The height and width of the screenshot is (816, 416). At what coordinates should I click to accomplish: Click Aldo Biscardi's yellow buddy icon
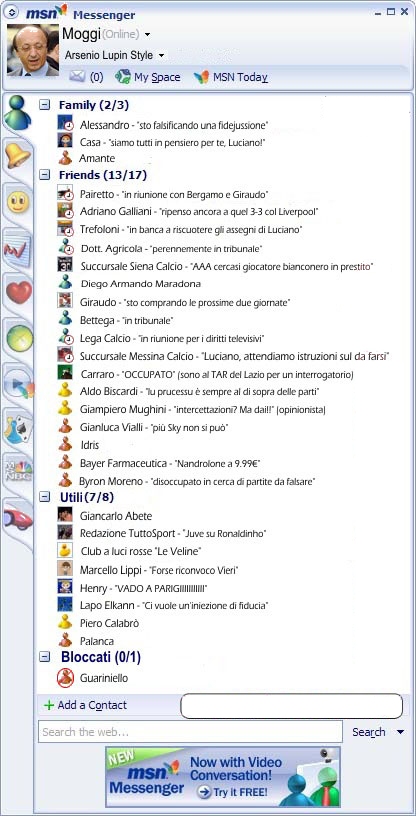[x=65, y=390]
